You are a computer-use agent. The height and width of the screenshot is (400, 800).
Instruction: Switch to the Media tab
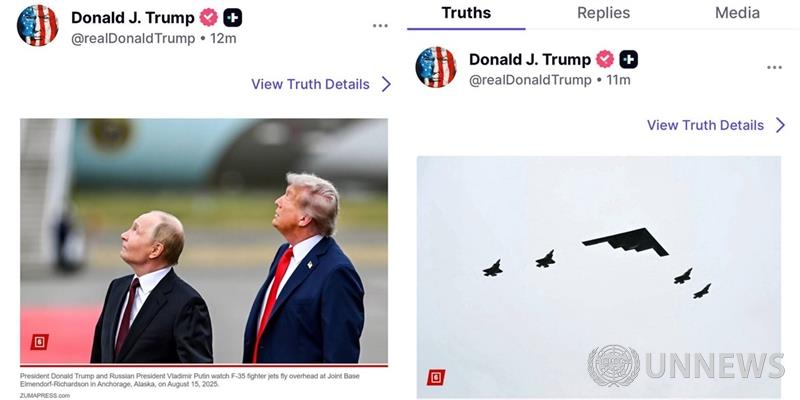tap(737, 13)
